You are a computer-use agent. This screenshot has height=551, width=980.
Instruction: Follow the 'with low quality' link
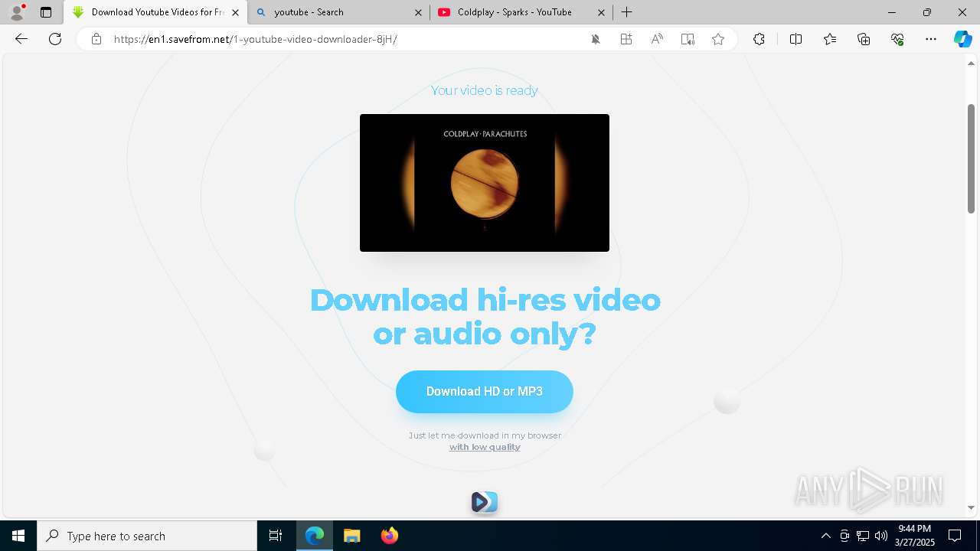coord(485,447)
